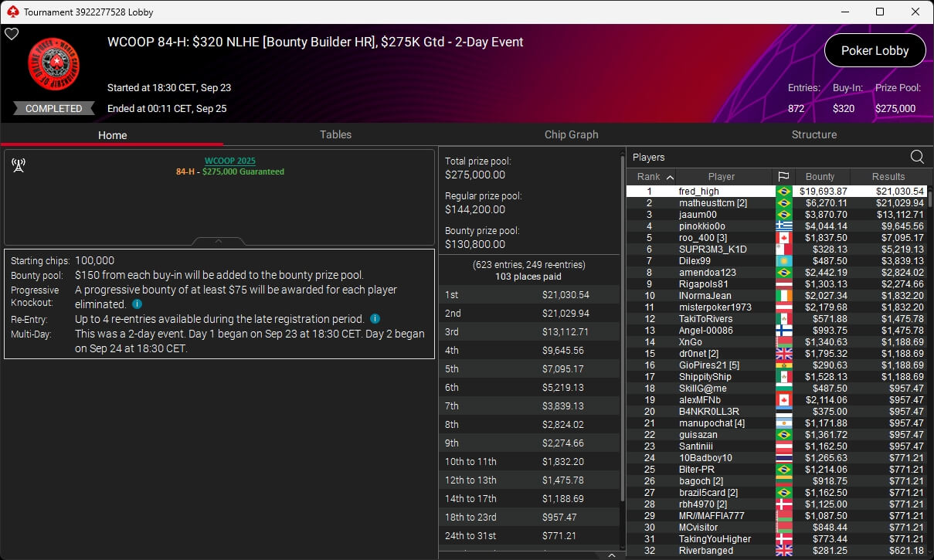Sort players by Rank column arrow
The image size is (934, 560).
click(x=670, y=177)
